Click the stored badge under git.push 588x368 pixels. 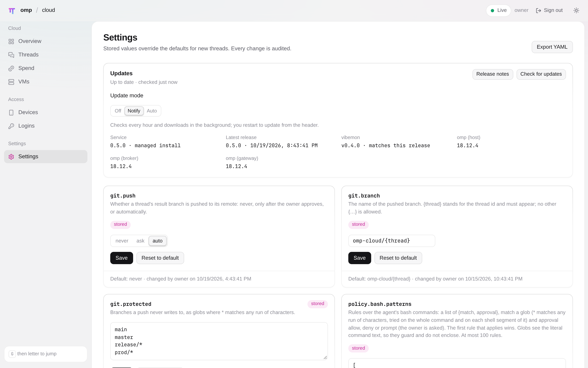pyautogui.click(x=120, y=224)
